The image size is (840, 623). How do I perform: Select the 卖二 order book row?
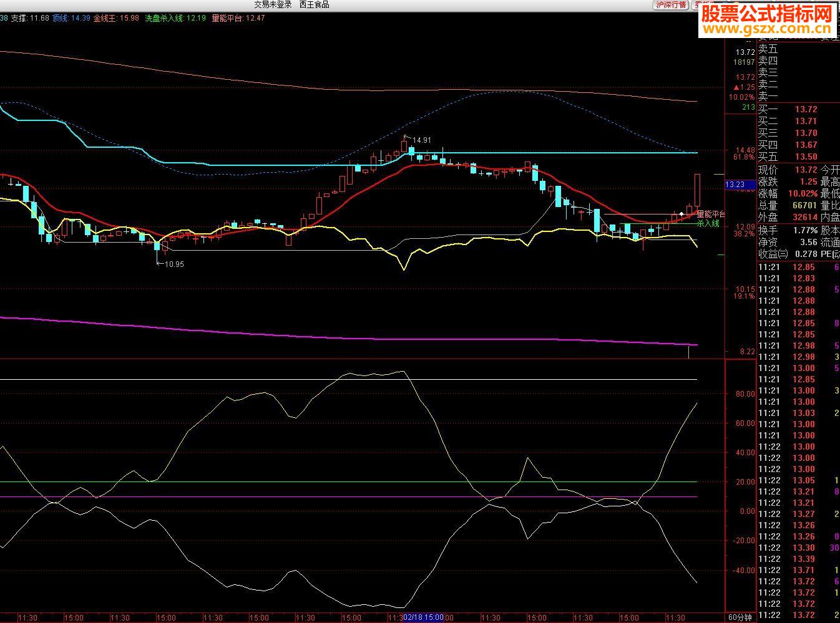798,84
